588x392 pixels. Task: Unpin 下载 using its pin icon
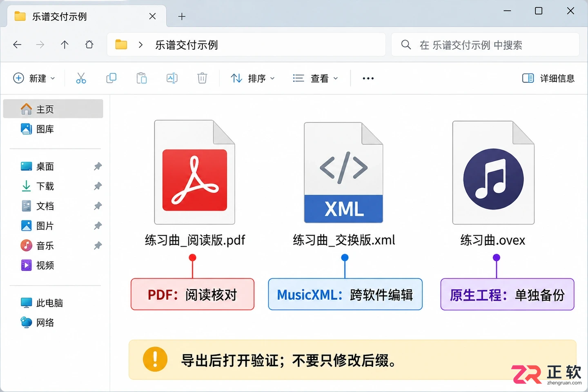(98, 186)
